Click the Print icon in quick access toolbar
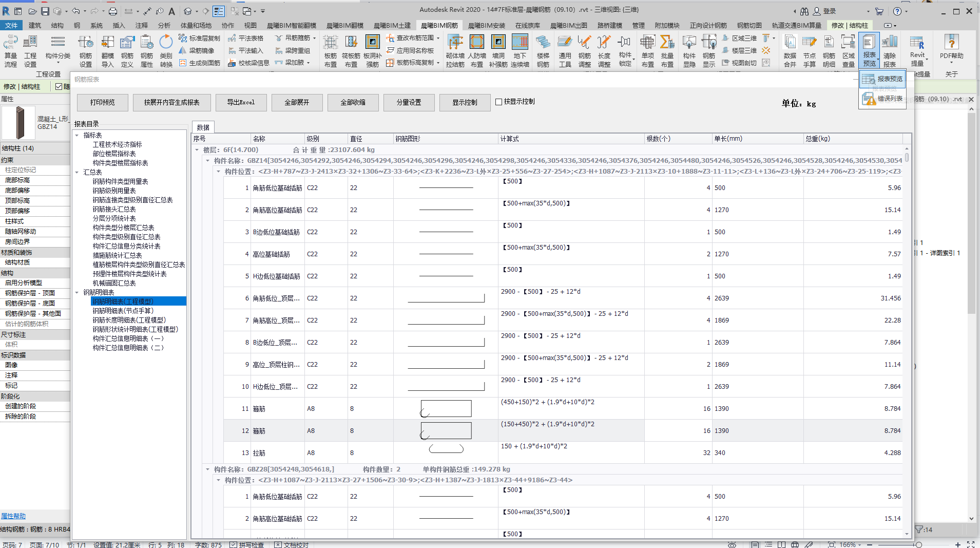Image resolution: width=980 pixels, height=548 pixels. [x=113, y=11]
